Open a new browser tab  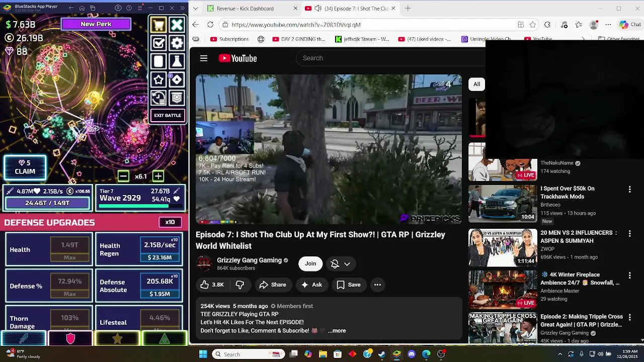(x=408, y=9)
